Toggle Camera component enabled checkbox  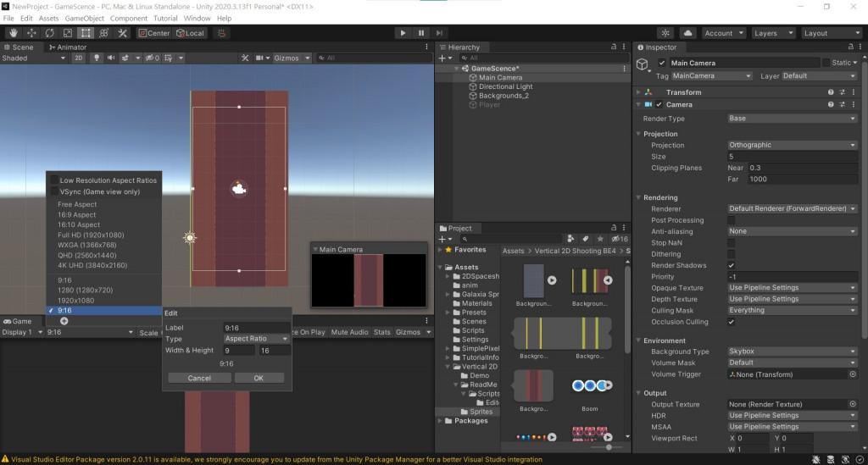coord(659,104)
